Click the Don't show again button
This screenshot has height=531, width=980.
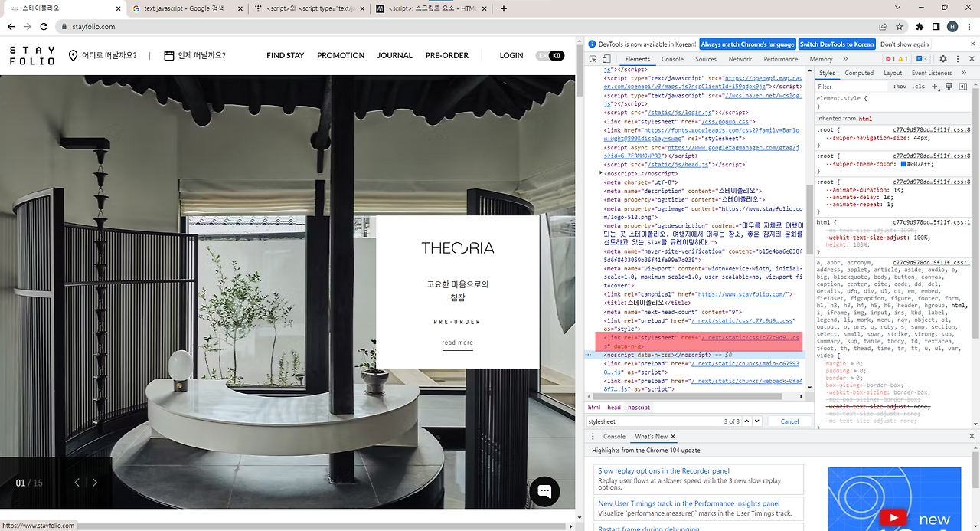pyautogui.click(x=904, y=44)
